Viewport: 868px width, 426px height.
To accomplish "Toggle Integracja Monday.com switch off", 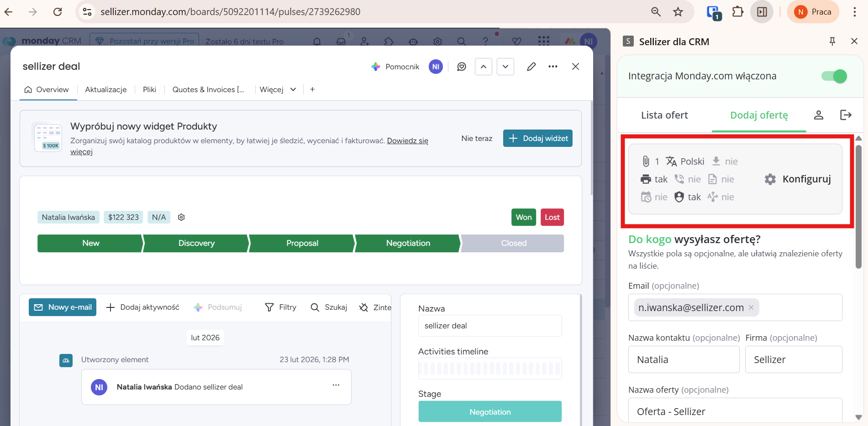I will 834,76.
